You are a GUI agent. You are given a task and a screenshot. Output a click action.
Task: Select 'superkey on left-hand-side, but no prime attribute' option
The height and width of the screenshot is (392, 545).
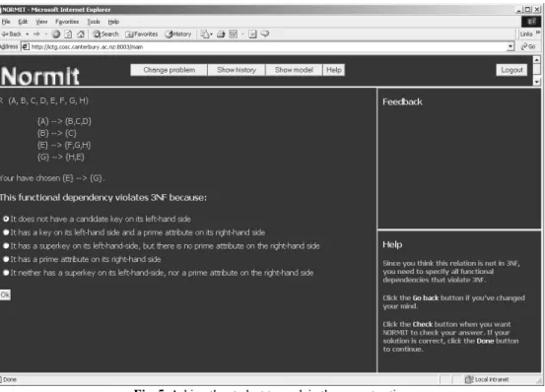click(6, 246)
